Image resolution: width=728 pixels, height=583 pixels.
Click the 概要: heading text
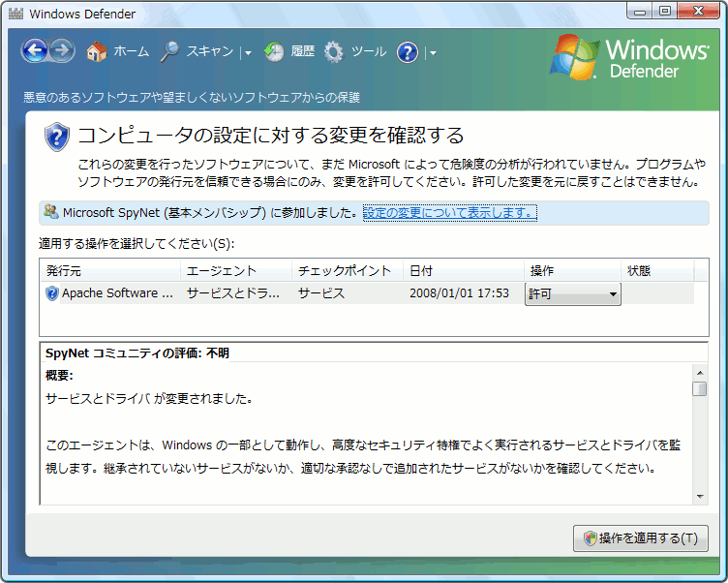tap(59, 376)
